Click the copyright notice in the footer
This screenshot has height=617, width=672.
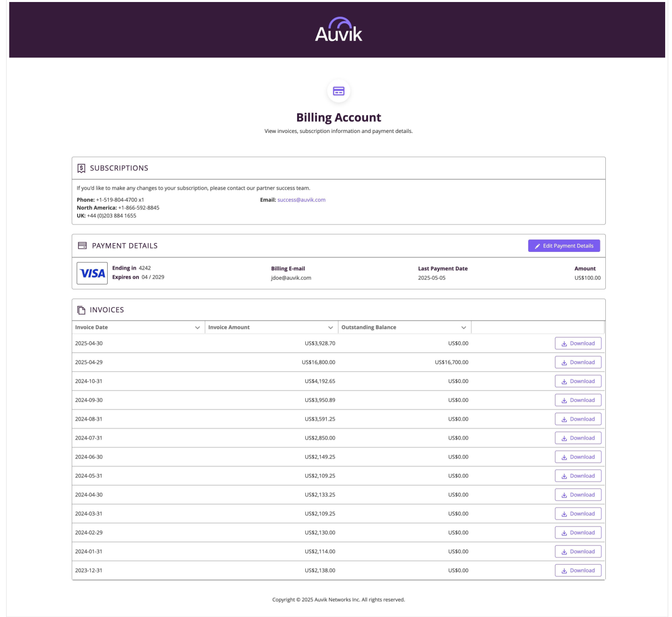338,599
